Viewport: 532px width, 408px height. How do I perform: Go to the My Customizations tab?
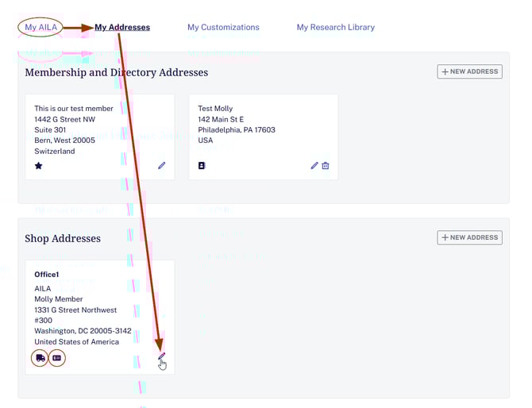tap(223, 27)
